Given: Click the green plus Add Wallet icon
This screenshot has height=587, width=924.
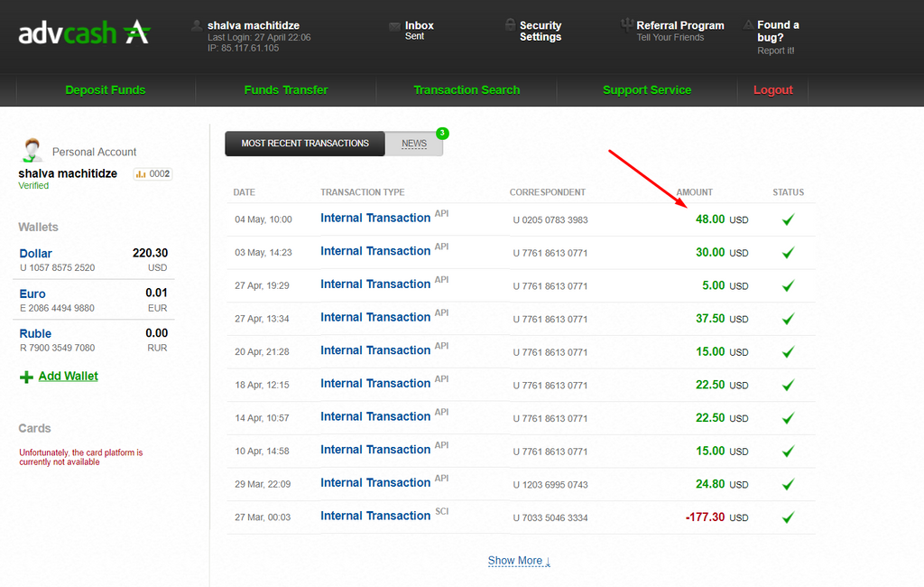Looking at the screenshot, I should coord(26,377).
